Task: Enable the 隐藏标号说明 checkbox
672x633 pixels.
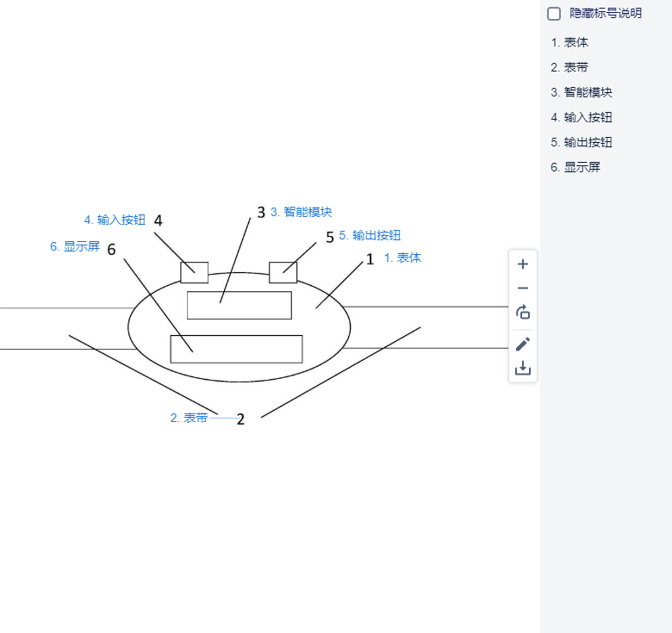Action: tap(554, 14)
